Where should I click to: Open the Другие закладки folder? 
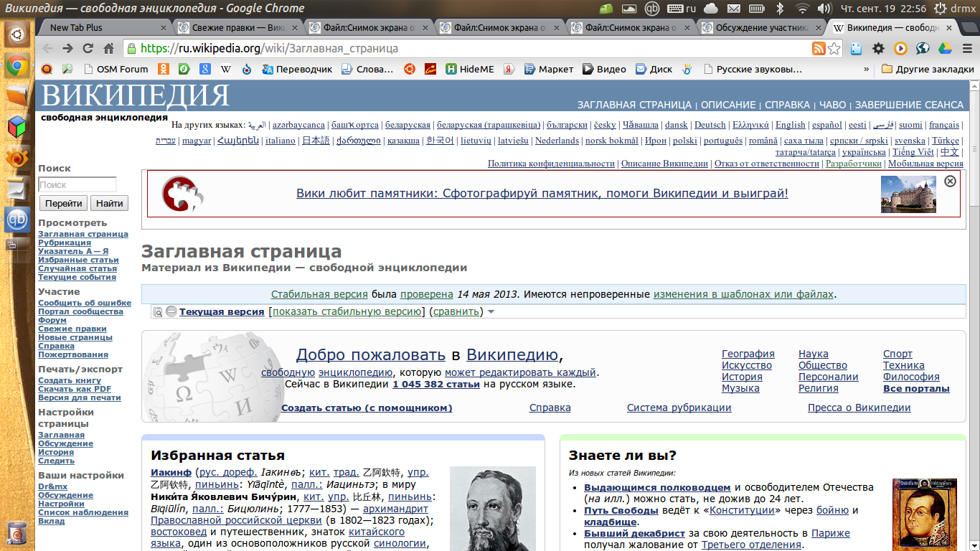click(x=928, y=70)
